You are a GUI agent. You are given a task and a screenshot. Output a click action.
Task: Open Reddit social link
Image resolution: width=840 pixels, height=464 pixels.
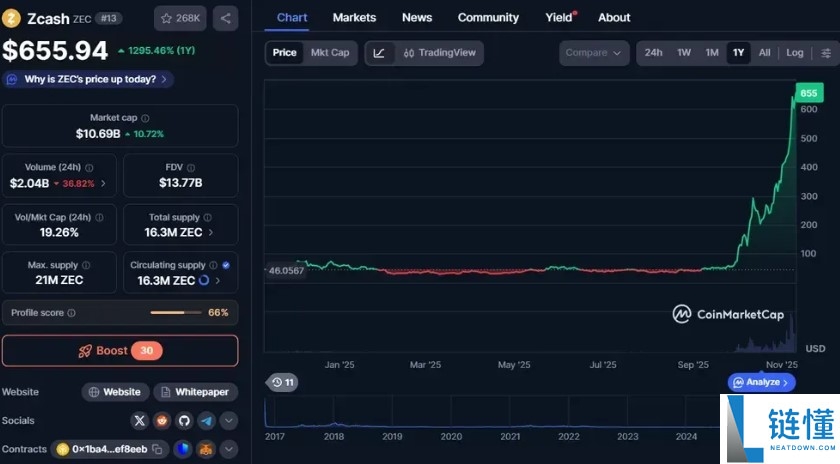point(162,421)
